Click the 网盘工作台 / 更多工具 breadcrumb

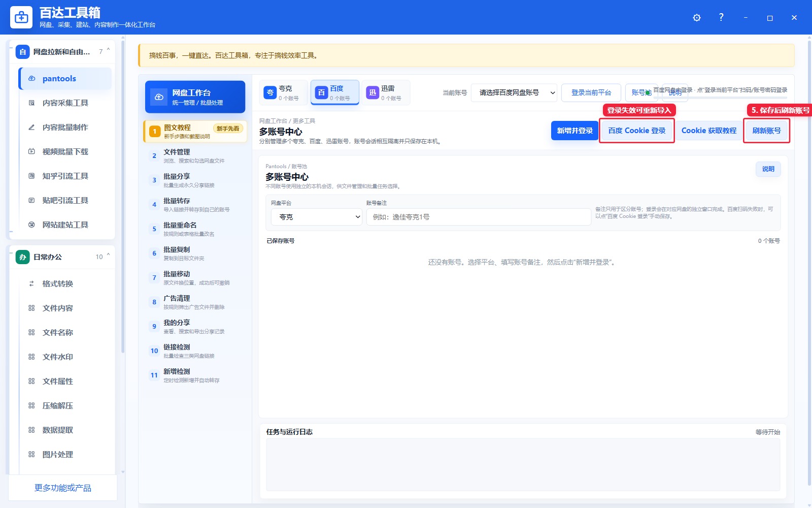[287, 121]
